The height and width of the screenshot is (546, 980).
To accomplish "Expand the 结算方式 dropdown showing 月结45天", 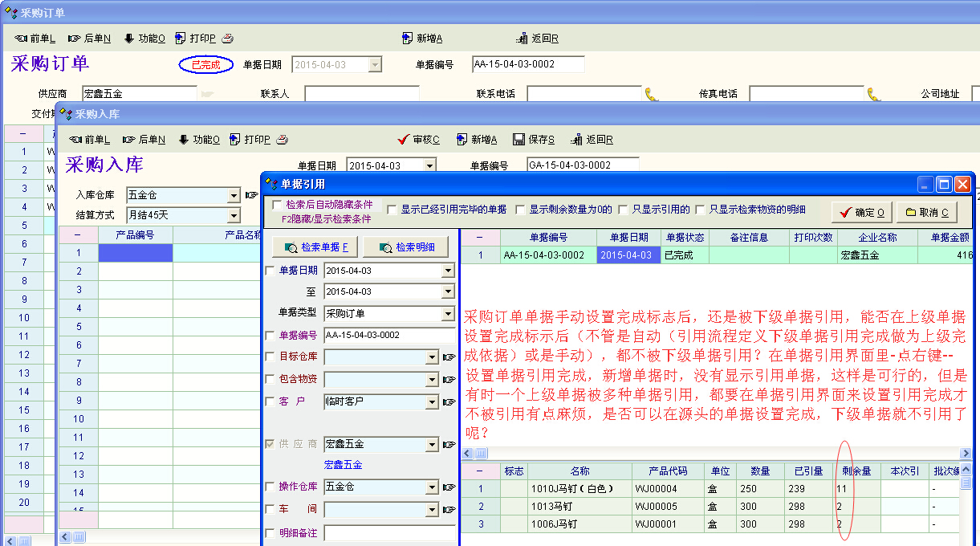I will coord(234,215).
